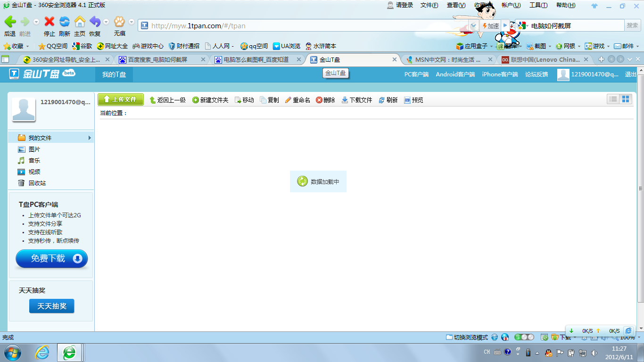Click the 删除 delete toolbar item
This screenshot has height=362, width=644.
pyautogui.click(x=325, y=100)
